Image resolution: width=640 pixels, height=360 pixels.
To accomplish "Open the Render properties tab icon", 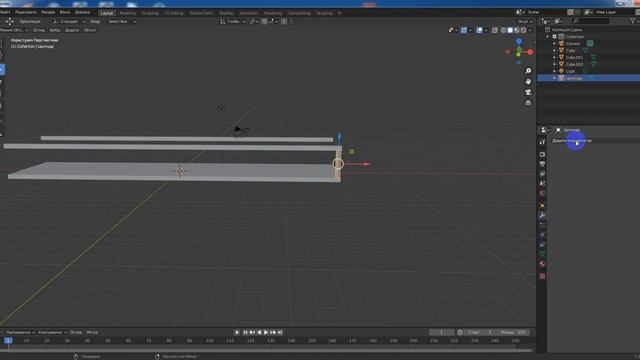I will tap(542, 155).
